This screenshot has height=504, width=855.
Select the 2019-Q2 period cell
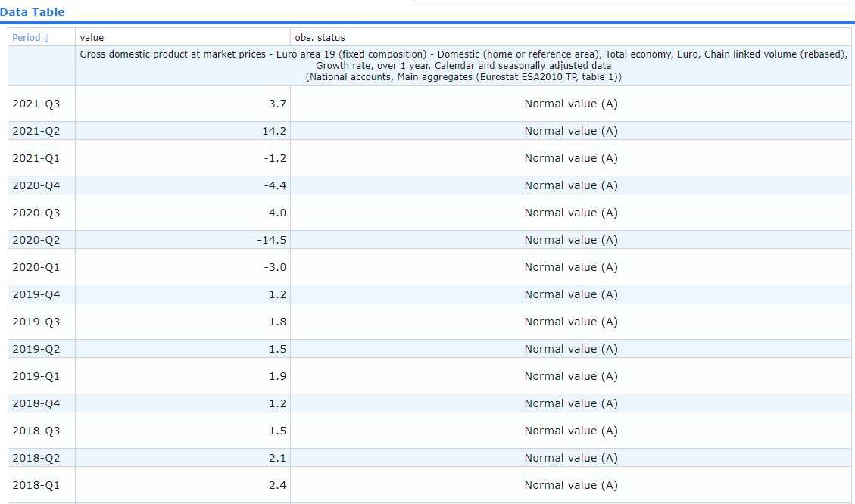point(36,349)
